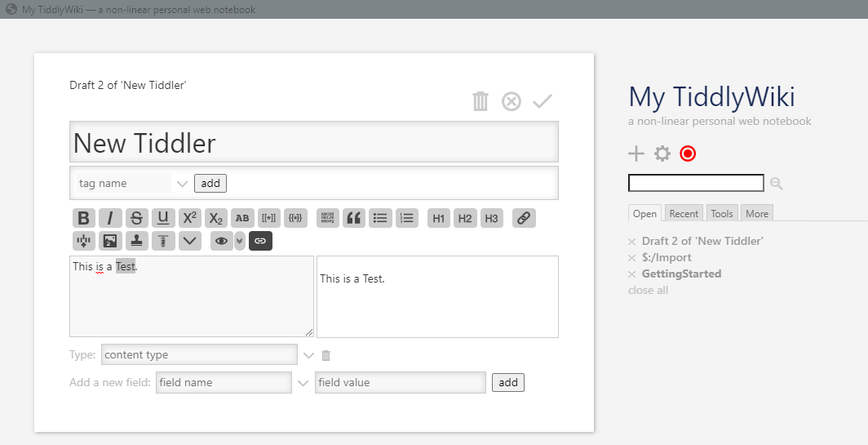This screenshot has width=868, height=445.
Task: Focus the field value input
Action: (401, 382)
